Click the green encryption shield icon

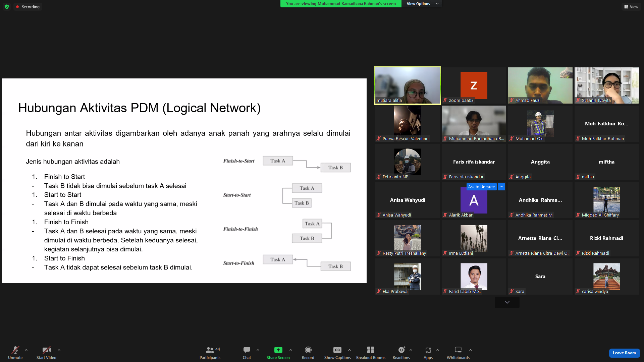point(7,7)
